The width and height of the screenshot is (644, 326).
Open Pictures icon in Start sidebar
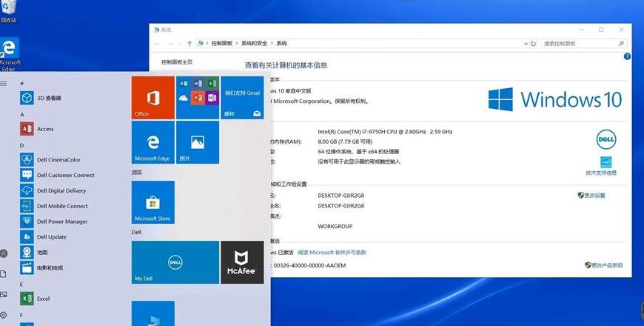tap(3, 294)
